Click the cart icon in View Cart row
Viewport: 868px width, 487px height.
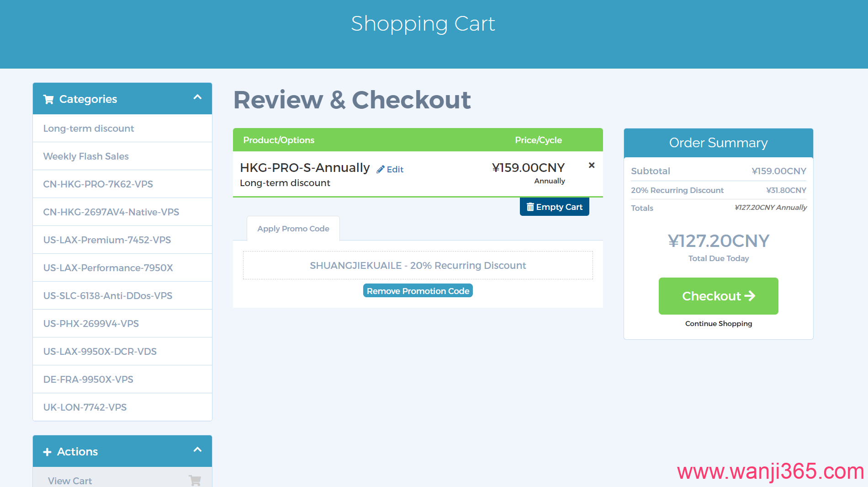coord(195,480)
